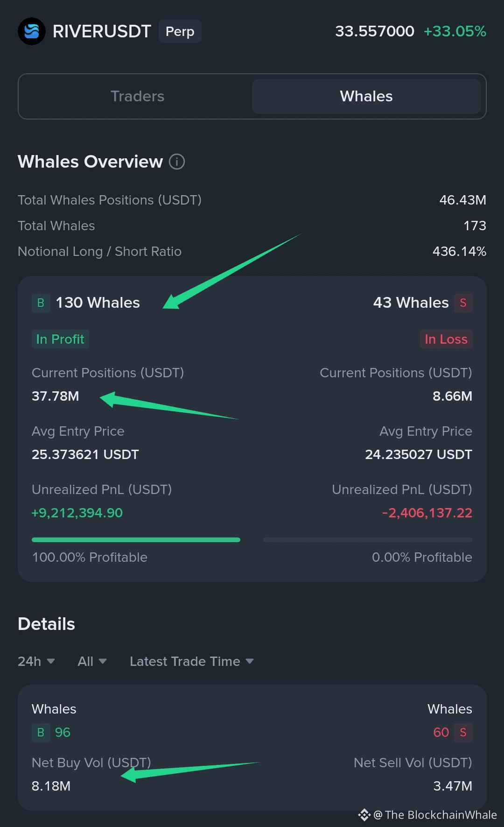The image size is (504, 827).
Task: Click the RIVER coin logo icon
Action: [31, 31]
